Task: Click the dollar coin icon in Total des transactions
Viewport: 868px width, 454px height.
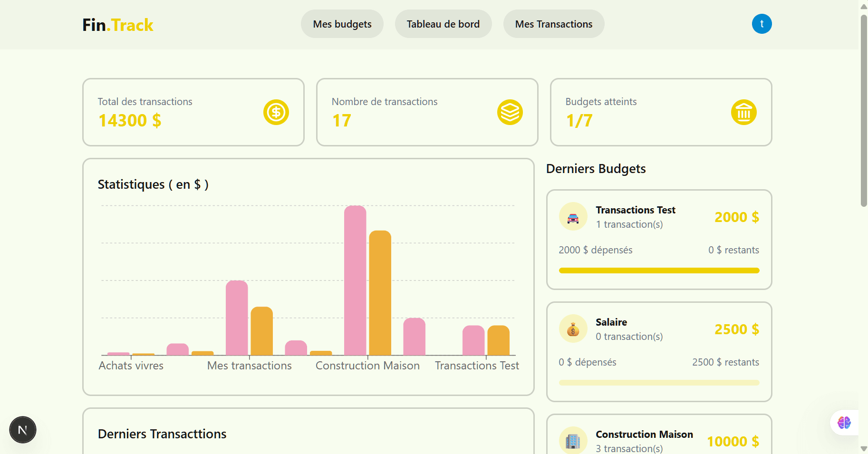Action: click(276, 112)
